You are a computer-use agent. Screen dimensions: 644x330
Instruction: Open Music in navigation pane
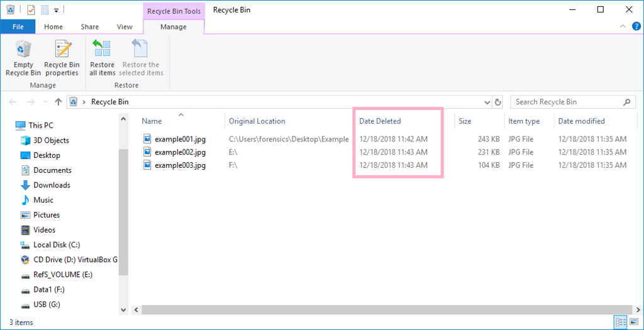click(37, 200)
